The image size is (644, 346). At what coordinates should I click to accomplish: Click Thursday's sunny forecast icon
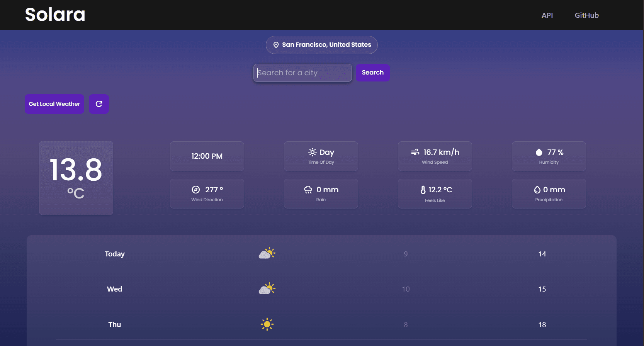(x=267, y=324)
